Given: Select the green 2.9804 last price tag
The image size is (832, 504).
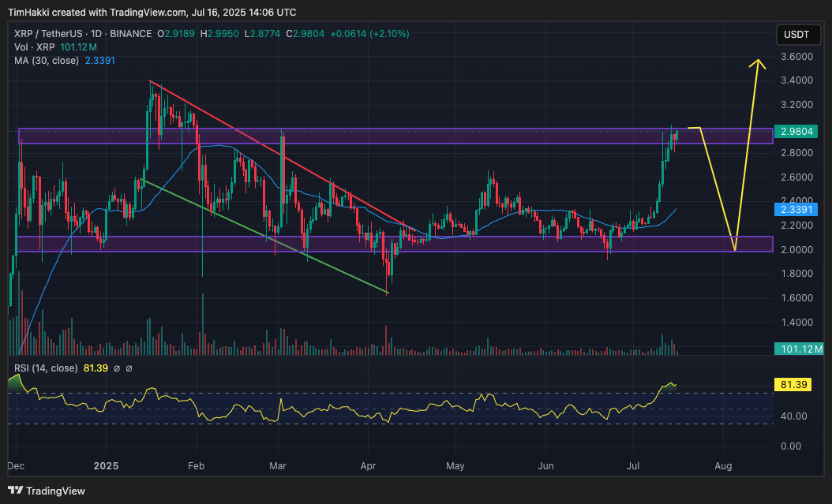Looking at the screenshot, I should point(796,133).
